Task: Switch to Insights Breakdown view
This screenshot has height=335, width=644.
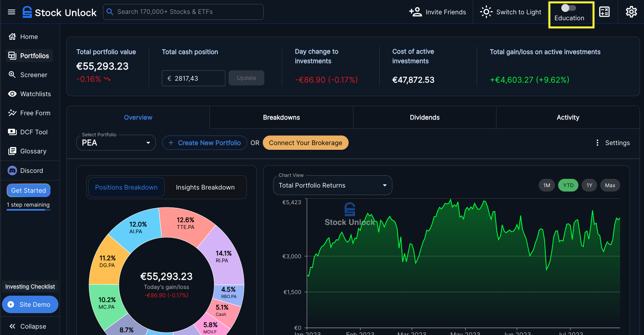Action: (x=205, y=187)
